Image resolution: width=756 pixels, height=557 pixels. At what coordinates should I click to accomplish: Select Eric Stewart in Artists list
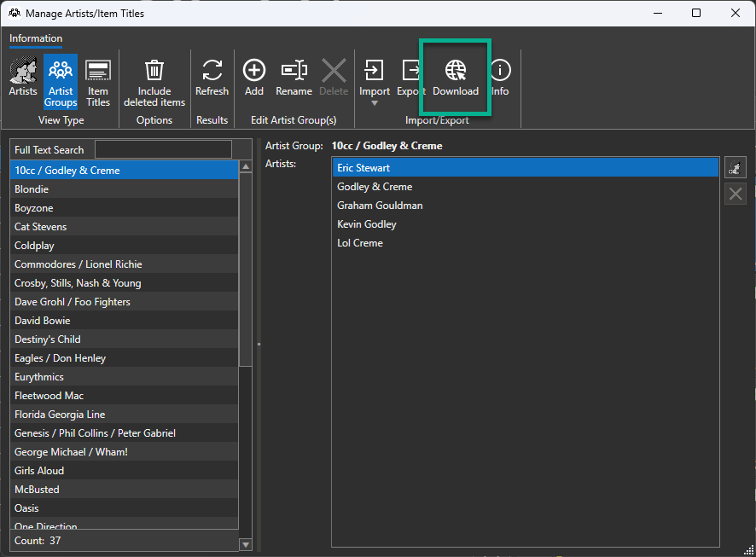click(x=526, y=168)
